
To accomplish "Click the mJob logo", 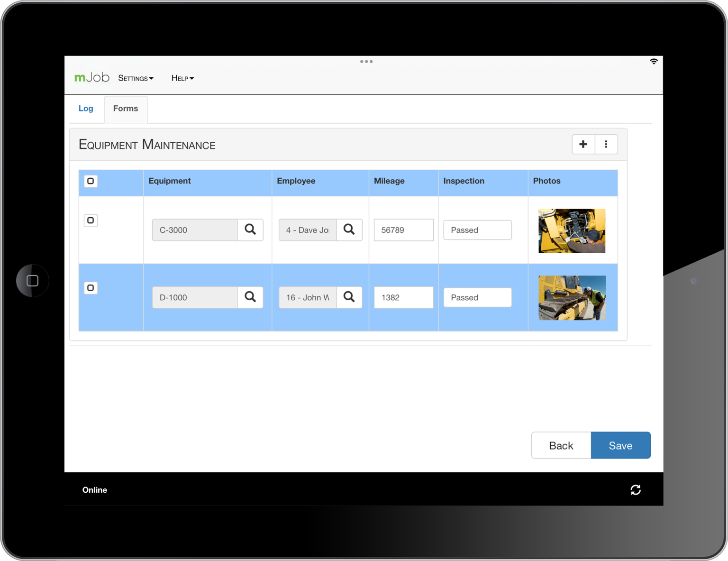I will (x=92, y=78).
